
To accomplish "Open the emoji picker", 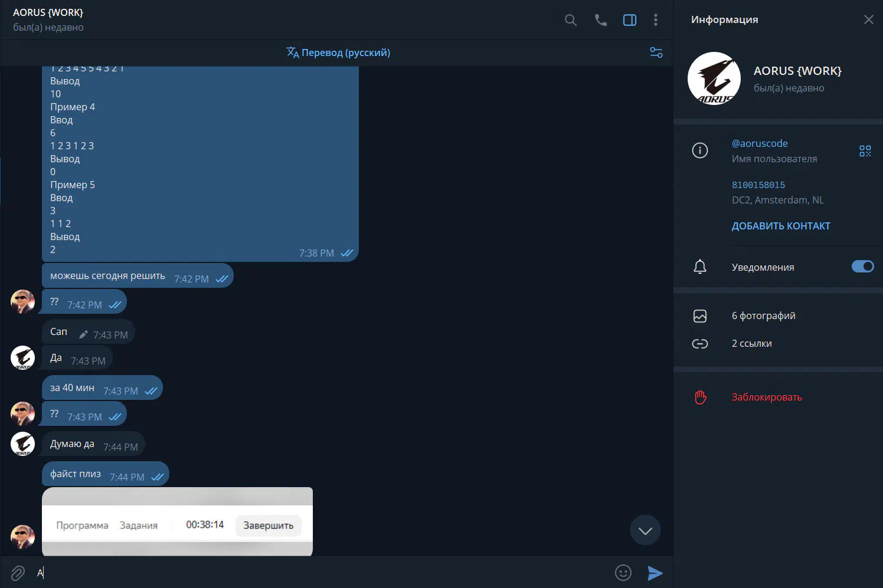I will point(623,573).
